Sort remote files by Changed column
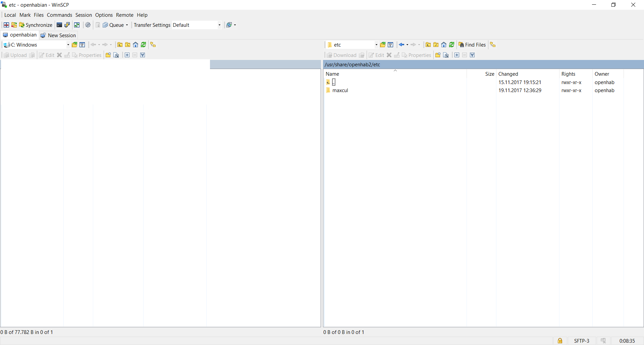This screenshot has width=644, height=345. pyautogui.click(x=508, y=74)
